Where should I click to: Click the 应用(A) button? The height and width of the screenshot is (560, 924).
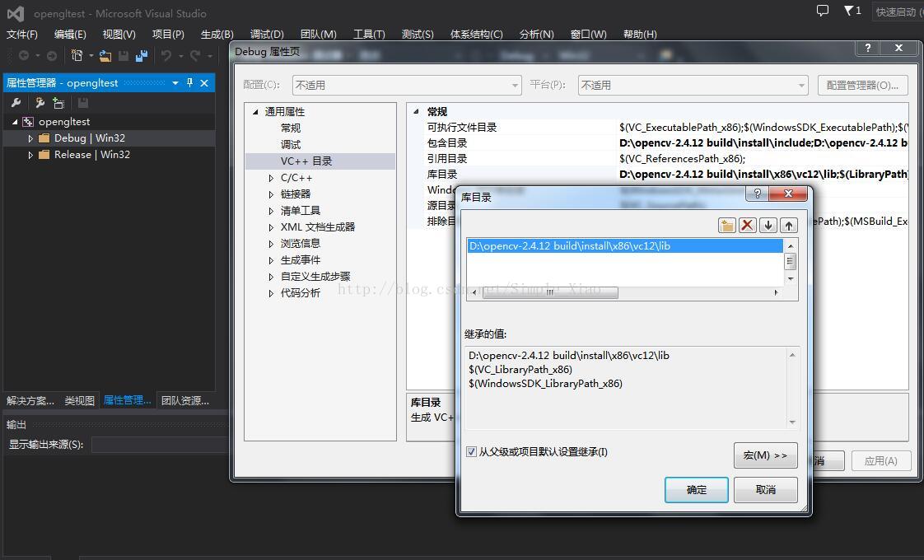881,461
